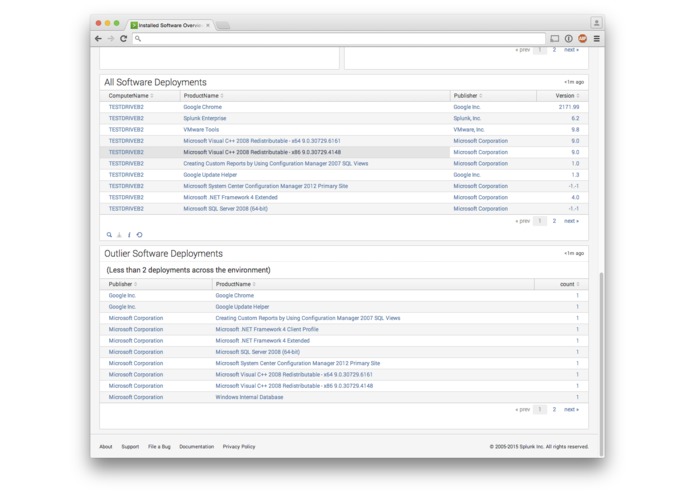Screen dimensions: 695x494
Task: Open the File a Bug footer link
Action: tap(159, 447)
